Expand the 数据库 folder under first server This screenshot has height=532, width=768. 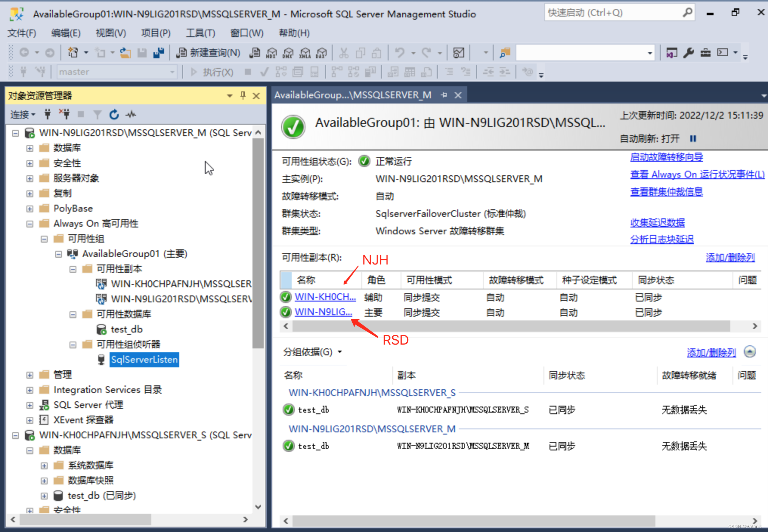pyautogui.click(x=29, y=148)
